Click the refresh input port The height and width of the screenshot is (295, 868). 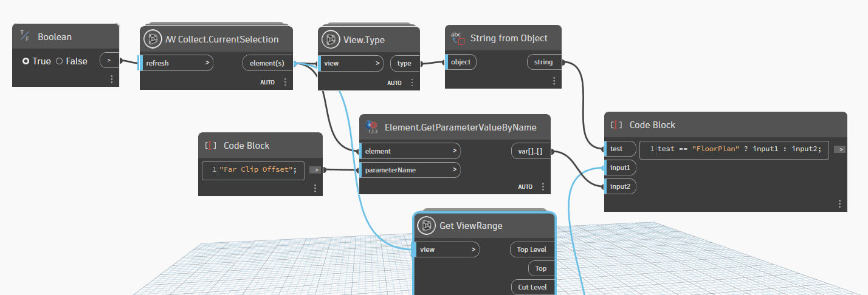177,63
